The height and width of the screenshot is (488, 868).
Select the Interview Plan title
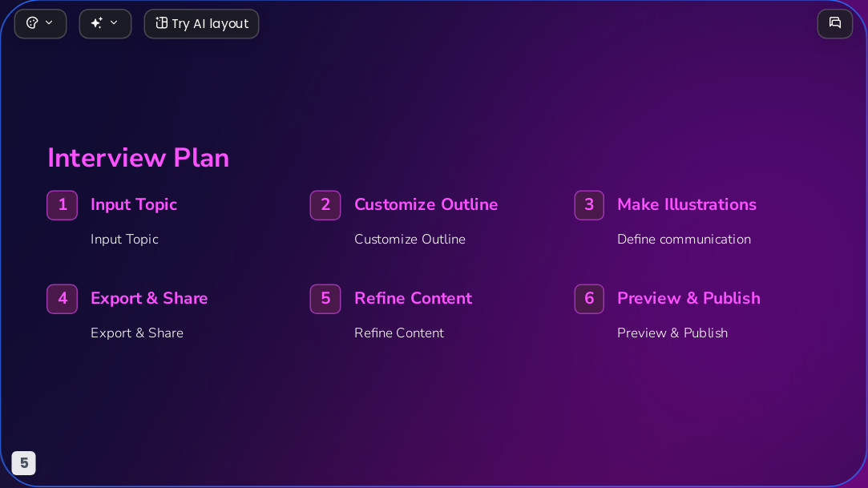[139, 158]
